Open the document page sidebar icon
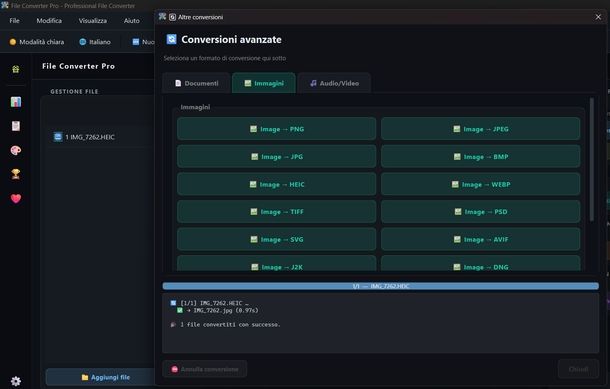 [x=16, y=126]
